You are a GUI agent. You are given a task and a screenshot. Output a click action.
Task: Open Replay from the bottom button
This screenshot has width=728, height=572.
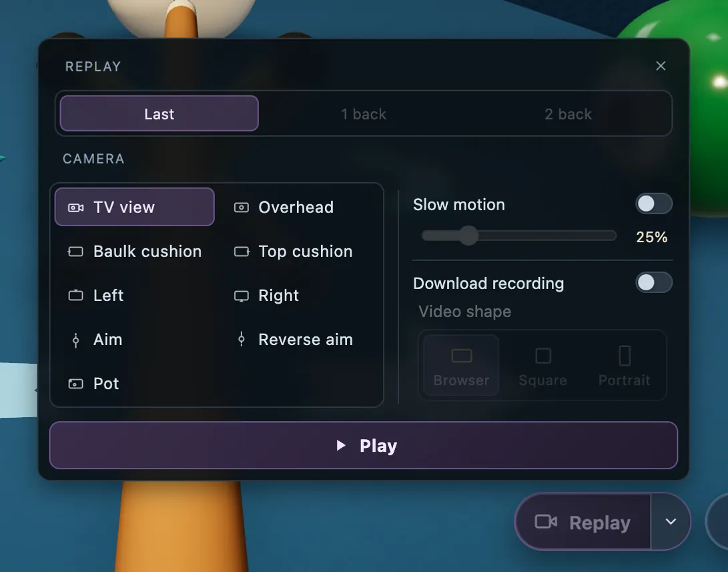point(583,522)
